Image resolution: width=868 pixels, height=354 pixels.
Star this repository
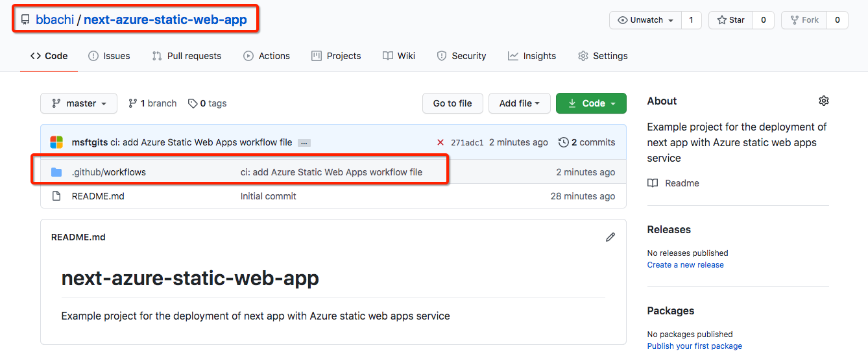click(x=731, y=20)
